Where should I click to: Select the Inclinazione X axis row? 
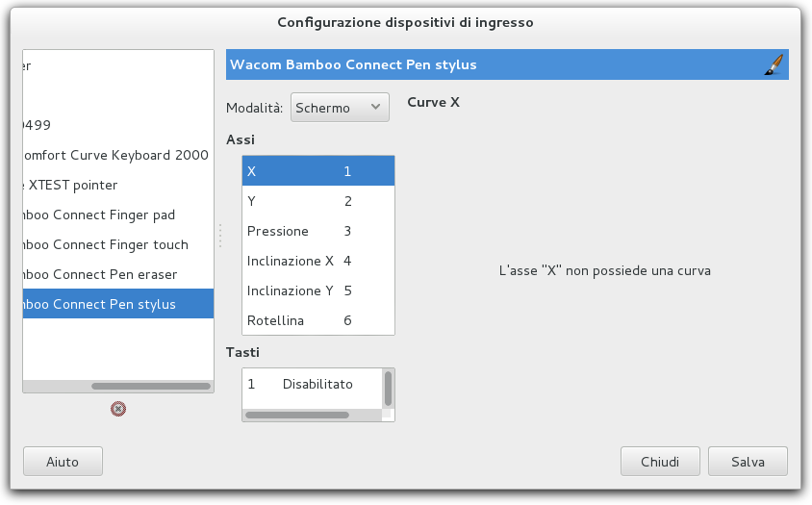coord(318,261)
